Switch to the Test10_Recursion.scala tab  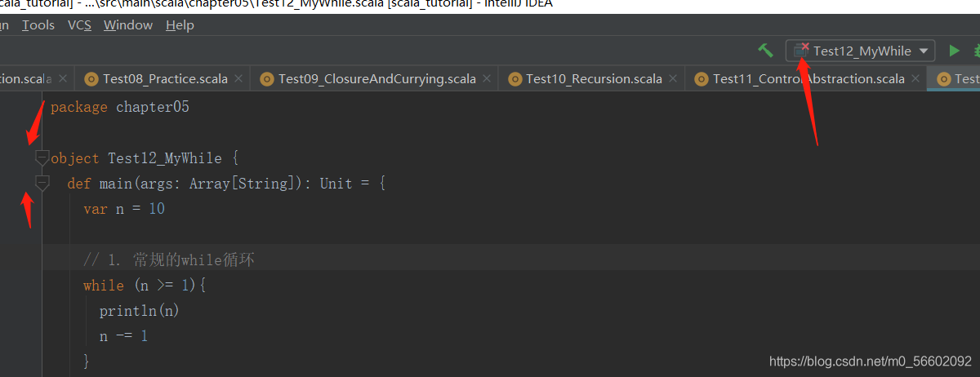[x=594, y=79]
